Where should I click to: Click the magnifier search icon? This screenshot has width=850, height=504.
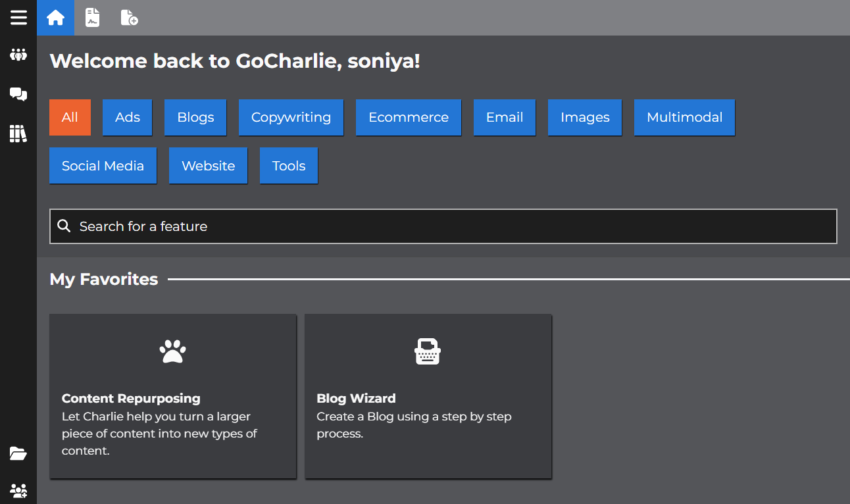(64, 226)
